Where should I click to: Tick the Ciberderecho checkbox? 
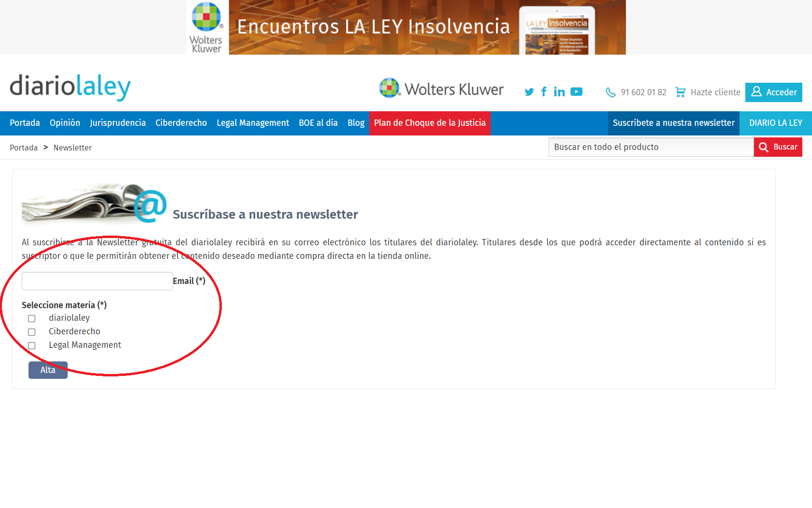[x=32, y=332]
